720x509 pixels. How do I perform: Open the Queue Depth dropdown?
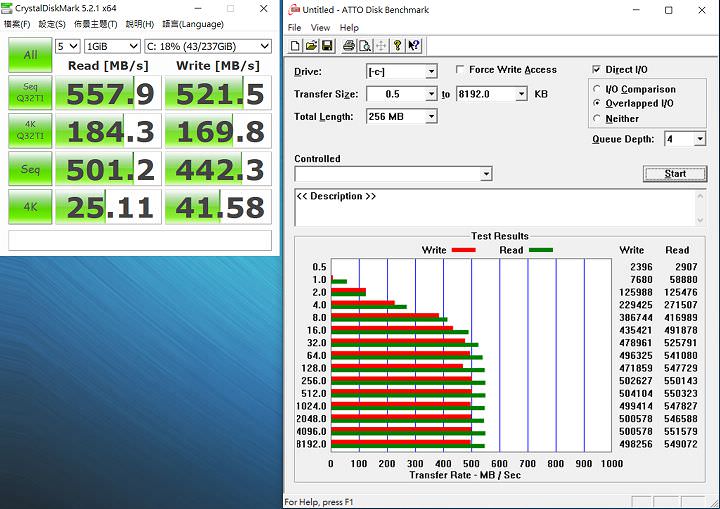point(699,139)
